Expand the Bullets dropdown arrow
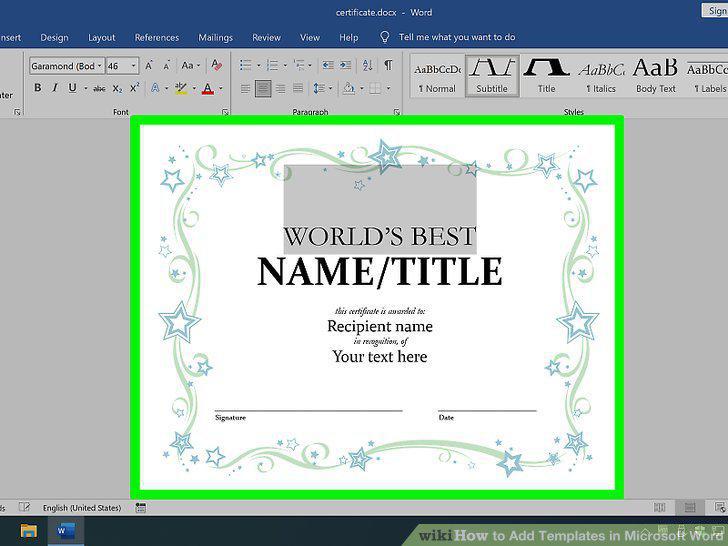Viewport: 728px width, 546px height. click(x=259, y=65)
